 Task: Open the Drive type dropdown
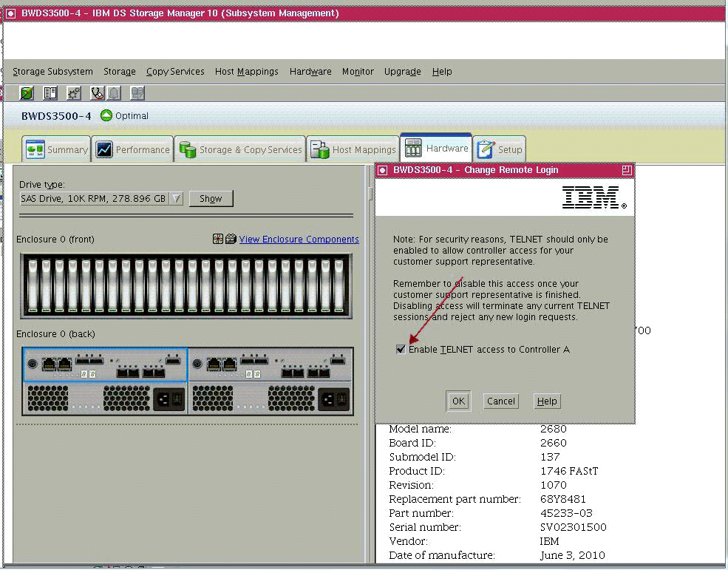(176, 198)
